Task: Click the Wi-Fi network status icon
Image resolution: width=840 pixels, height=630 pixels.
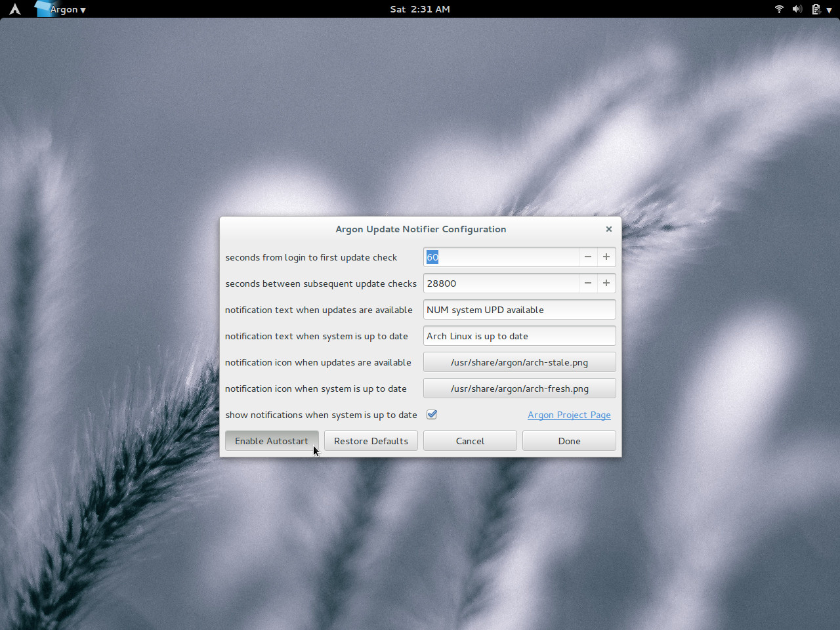Action: [x=779, y=9]
